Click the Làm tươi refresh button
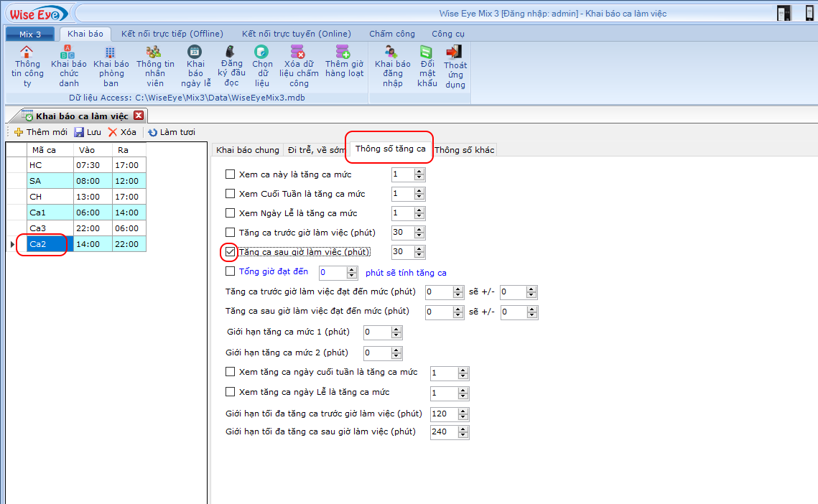This screenshot has height=504, width=818. coord(172,132)
